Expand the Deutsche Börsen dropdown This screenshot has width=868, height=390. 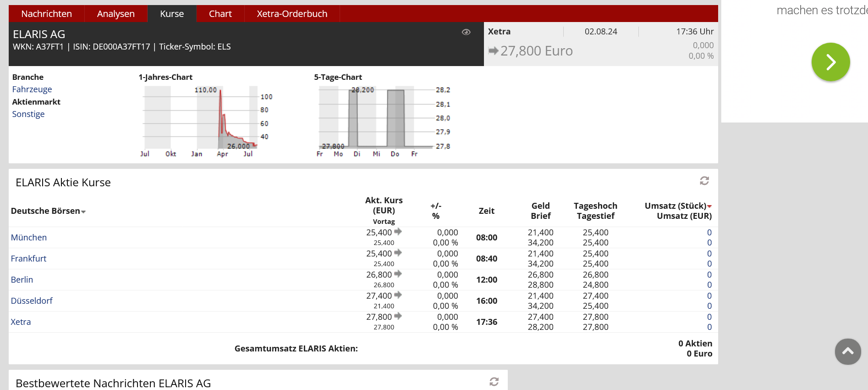(83, 212)
